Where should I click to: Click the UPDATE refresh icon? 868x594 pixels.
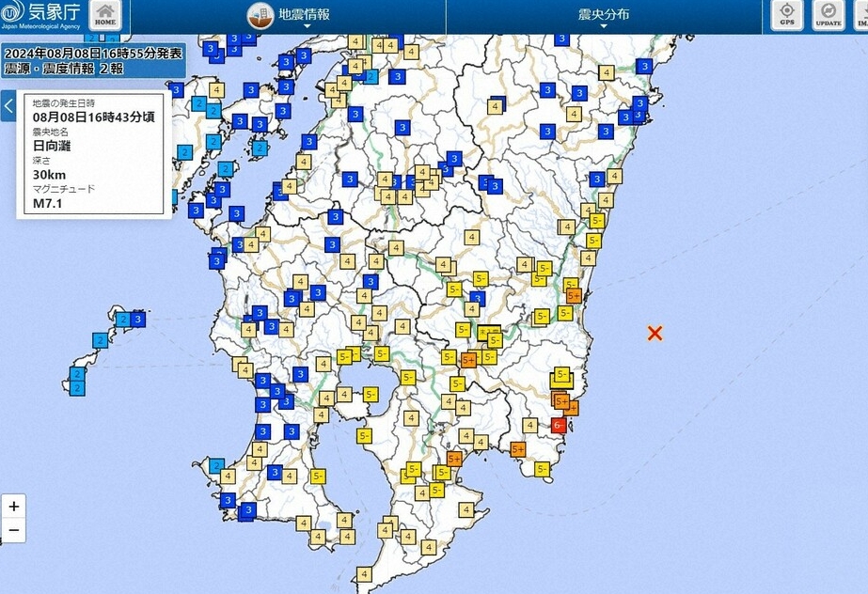point(829,15)
